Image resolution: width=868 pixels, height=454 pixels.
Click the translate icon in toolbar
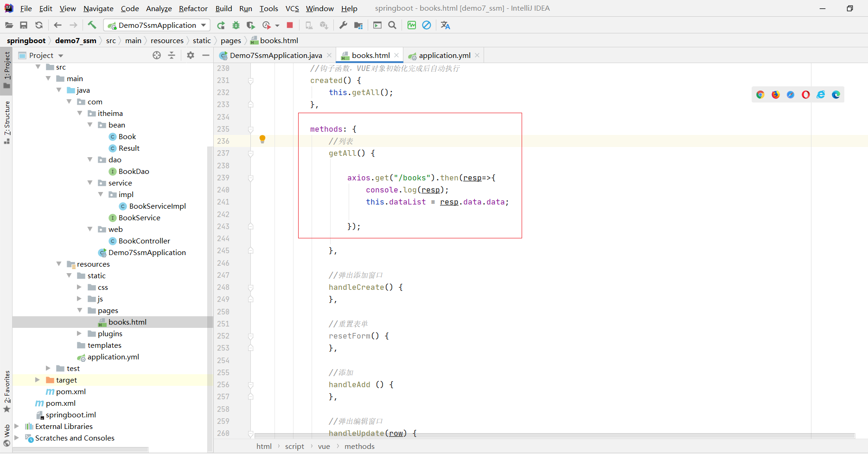point(445,25)
